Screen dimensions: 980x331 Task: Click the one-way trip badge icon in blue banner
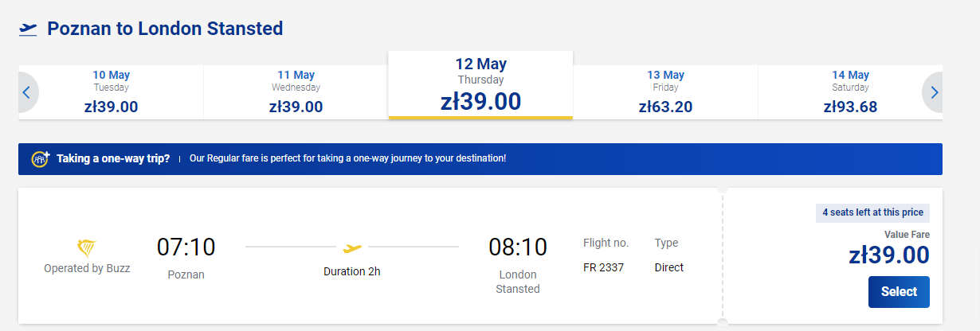[x=41, y=158]
